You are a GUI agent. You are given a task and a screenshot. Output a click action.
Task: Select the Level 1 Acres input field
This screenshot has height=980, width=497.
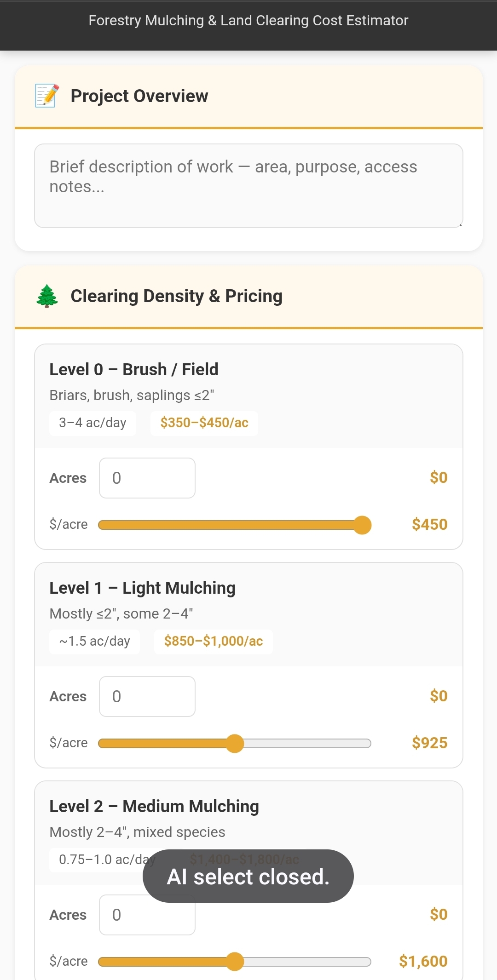coord(147,696)
